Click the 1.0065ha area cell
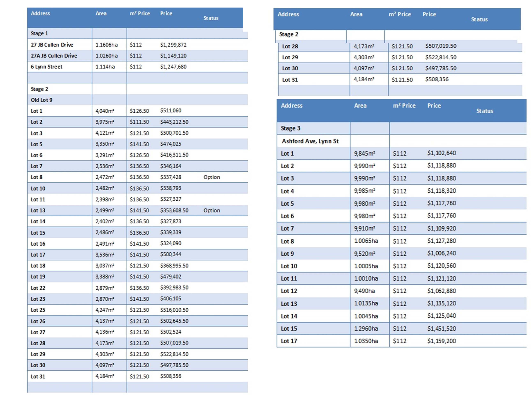532x395 pixels. click(366, 241)
